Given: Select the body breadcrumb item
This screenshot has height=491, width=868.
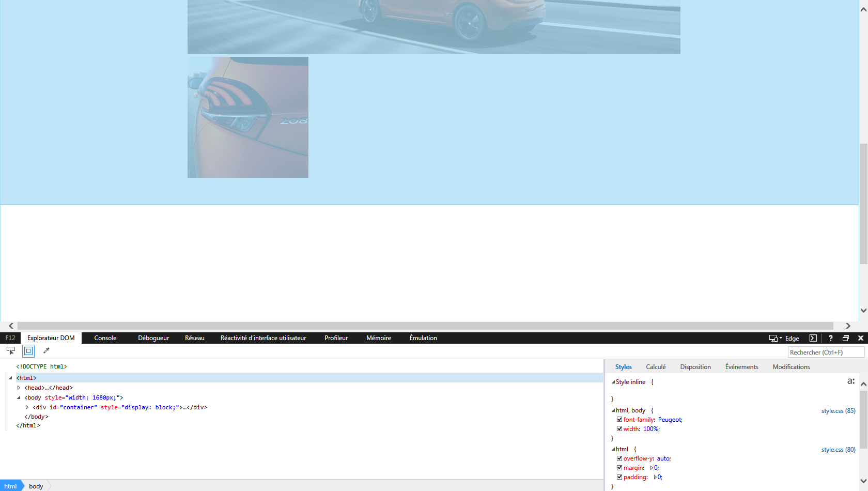Looking at the screenshot, I should [36, 486].
